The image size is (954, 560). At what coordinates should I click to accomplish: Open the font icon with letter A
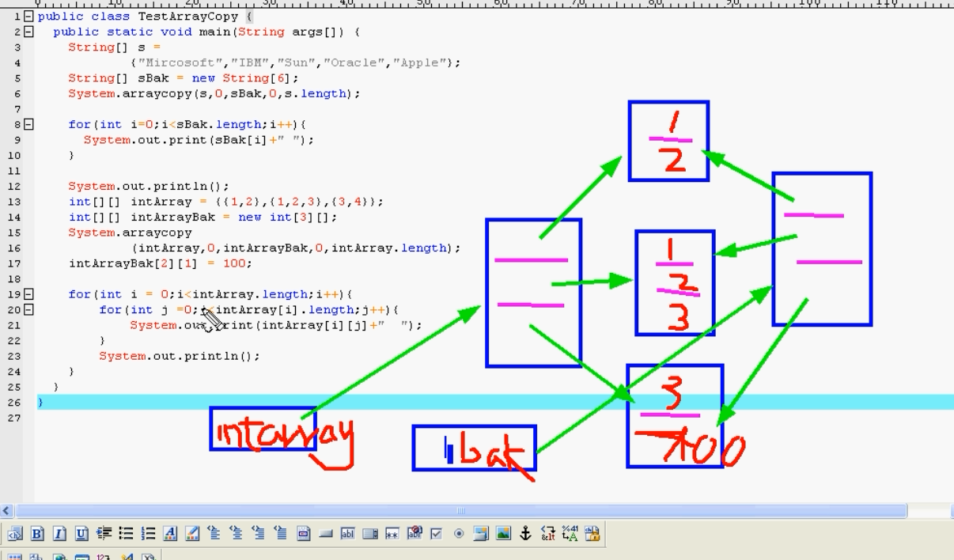coord(170,534)
